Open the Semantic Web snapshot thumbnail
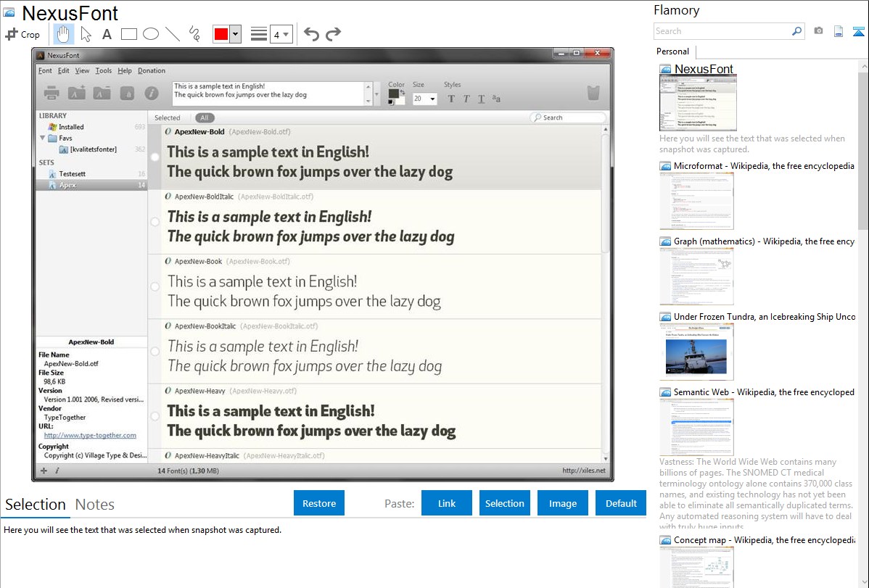869x588 pixels. click(696, 426)
